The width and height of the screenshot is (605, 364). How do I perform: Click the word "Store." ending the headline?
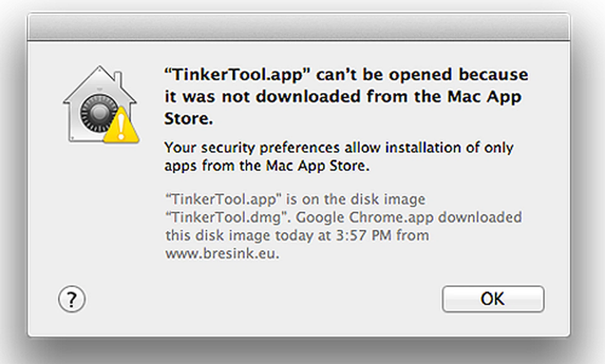click(188, 119)
